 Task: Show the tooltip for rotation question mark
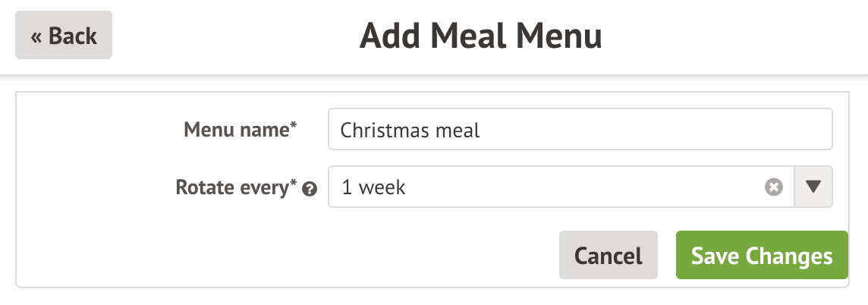coord(309,189)
